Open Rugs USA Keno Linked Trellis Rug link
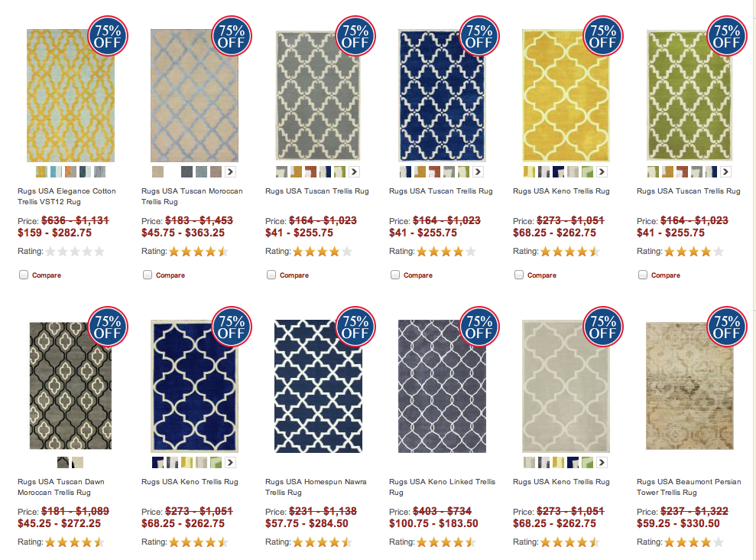This screenshot has width=756, height=560. point(442,487)
